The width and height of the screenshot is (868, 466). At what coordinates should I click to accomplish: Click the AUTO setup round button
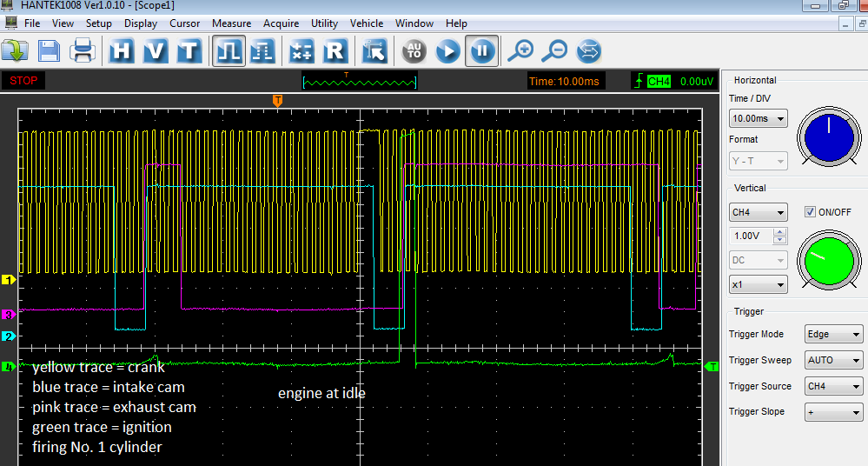[414, 51]
